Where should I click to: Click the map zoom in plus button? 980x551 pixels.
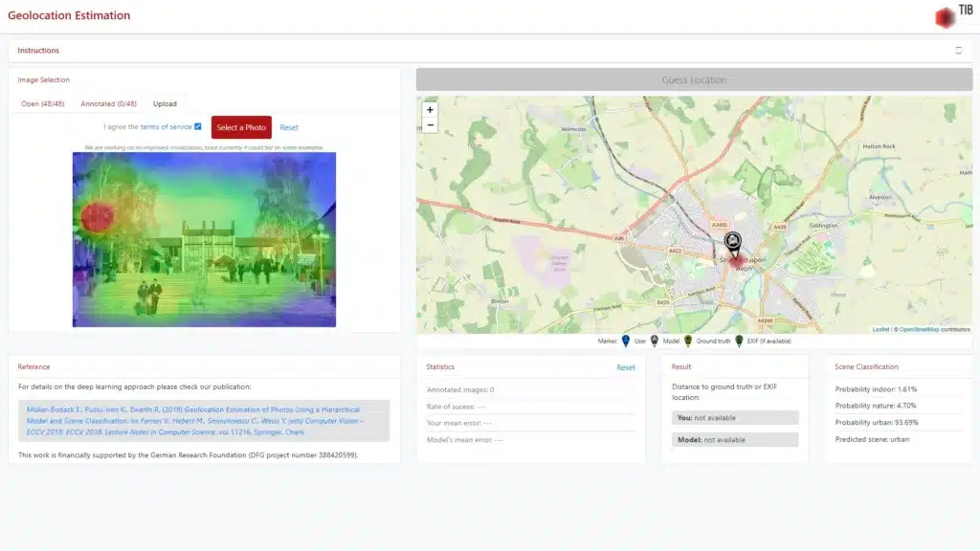click(430, 109)
